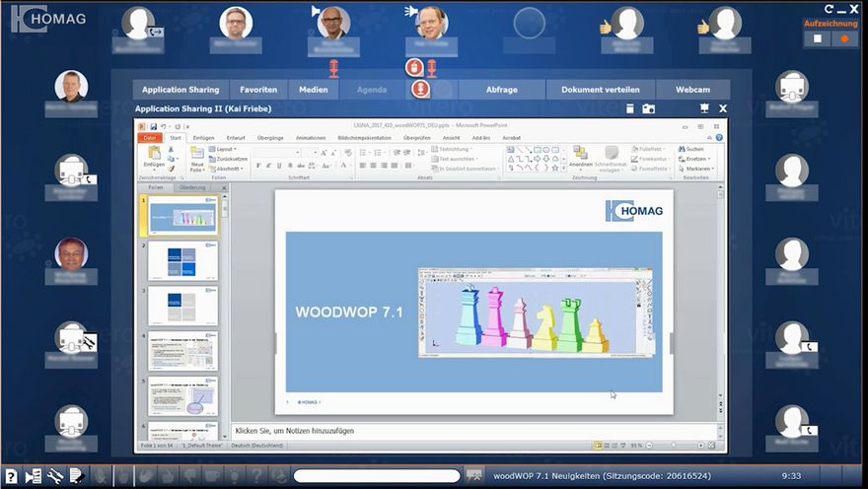Viewport: 868px width, 489px height.
Task: Click the refresh icon at top right
Action: (829, 9)
